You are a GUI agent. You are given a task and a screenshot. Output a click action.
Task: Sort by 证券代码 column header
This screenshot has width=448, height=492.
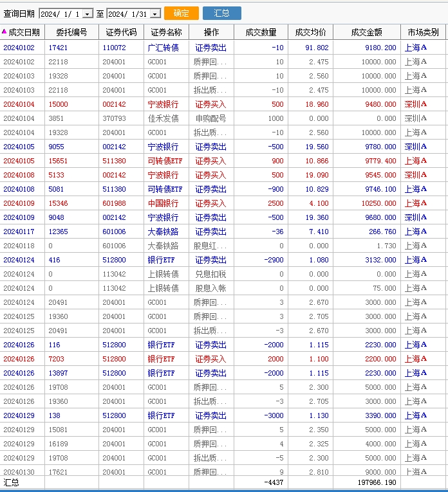(x=121, y=32)
